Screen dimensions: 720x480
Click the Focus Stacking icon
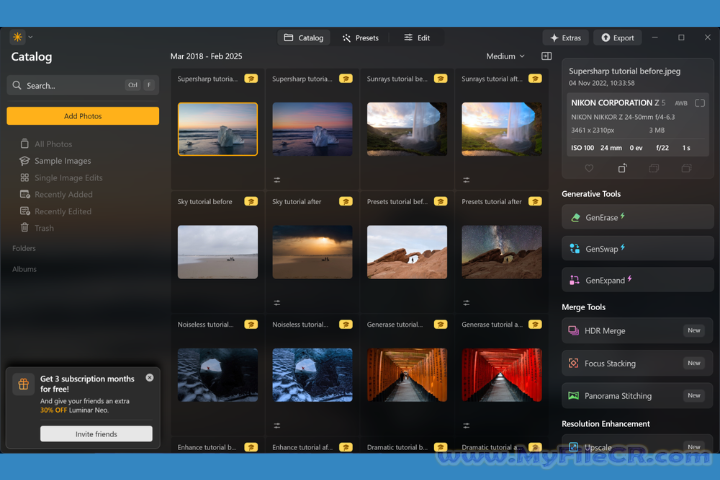(574, 363)
